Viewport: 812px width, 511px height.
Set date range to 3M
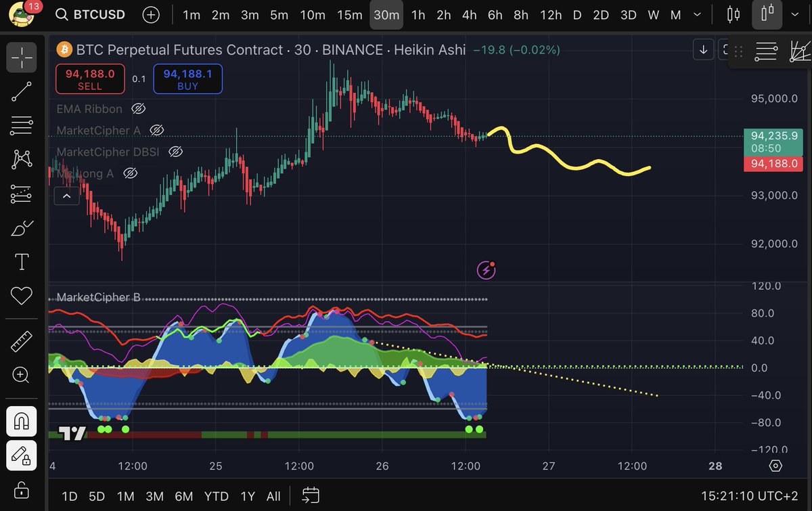click(154, 496)
